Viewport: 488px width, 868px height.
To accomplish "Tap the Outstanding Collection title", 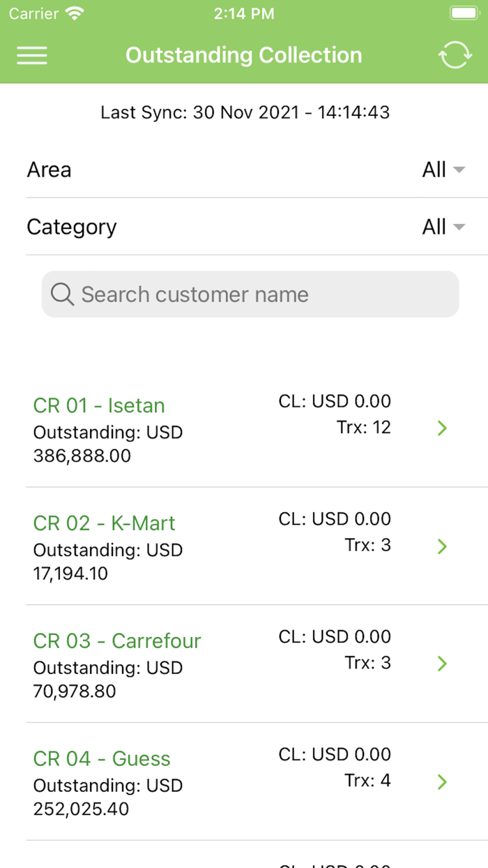I will coord(244,56).
